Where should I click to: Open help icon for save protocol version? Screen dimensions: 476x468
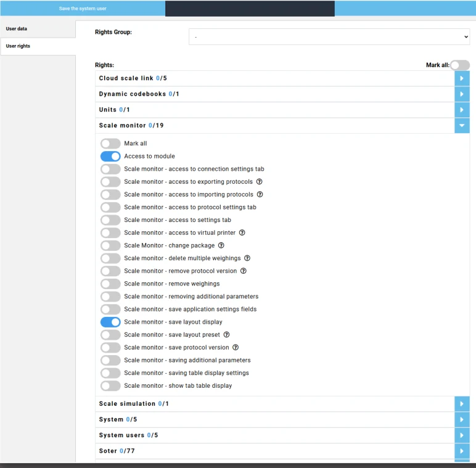click(236, 347)
